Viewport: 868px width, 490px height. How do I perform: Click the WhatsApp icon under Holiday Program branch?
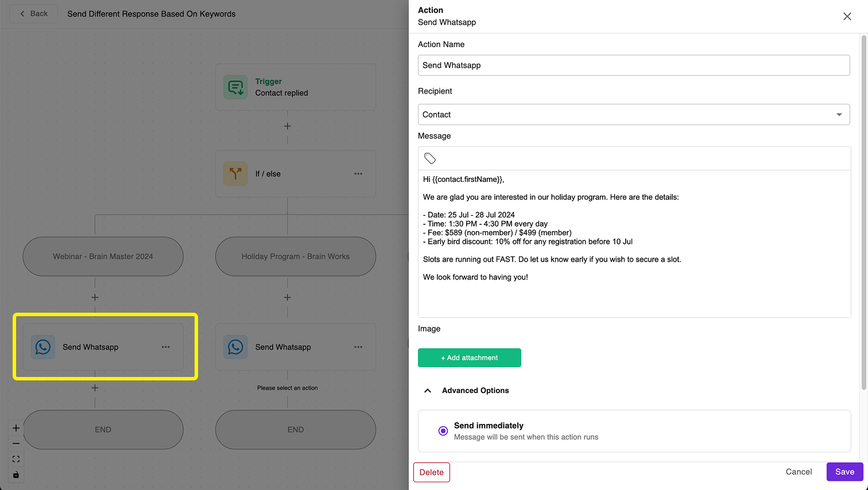[x=235, y=347]
